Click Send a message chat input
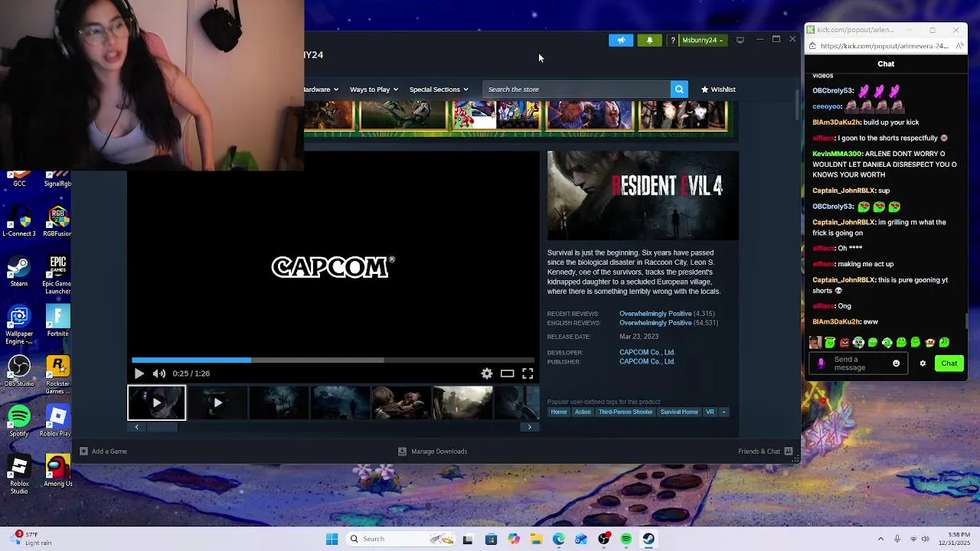 860,364
